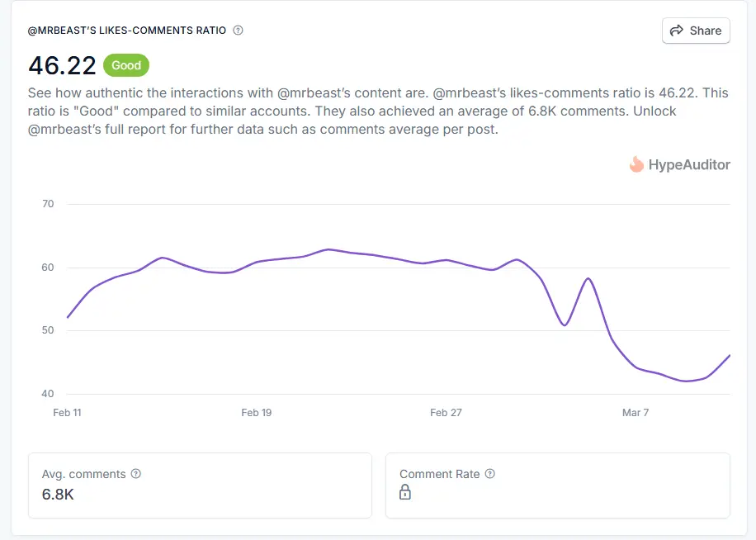Click the lock icon under Comment Rate
Viewport: 756px width, 540px height.
405,493
